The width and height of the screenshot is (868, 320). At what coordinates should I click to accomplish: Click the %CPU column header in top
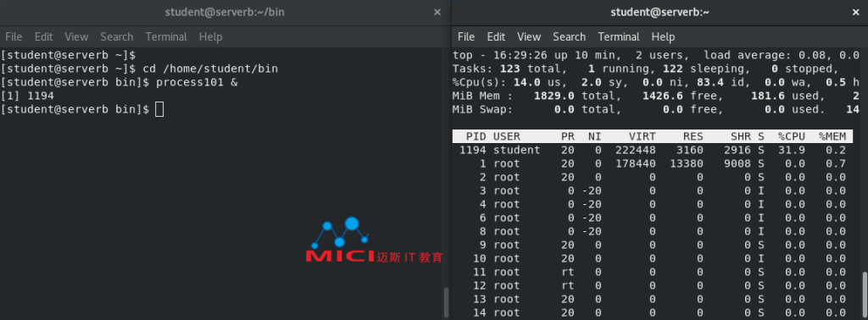tap(792, 136)
